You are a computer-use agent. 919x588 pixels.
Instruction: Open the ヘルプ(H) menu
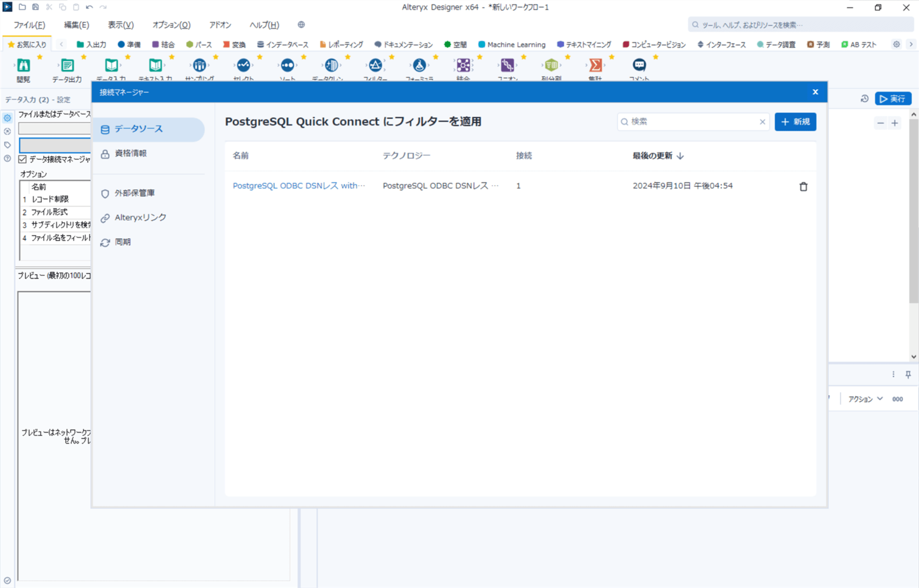(x=264, y=25)
